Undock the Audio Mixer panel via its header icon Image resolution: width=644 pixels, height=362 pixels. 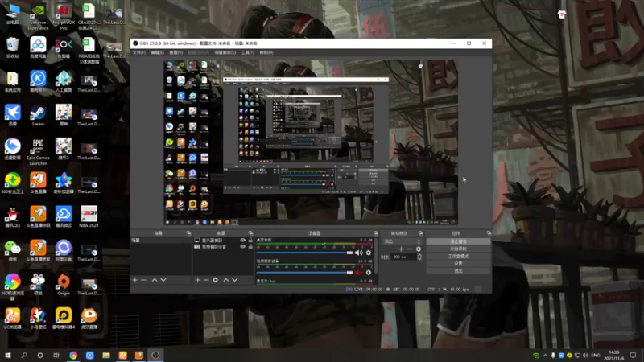[x=375, y=233]
